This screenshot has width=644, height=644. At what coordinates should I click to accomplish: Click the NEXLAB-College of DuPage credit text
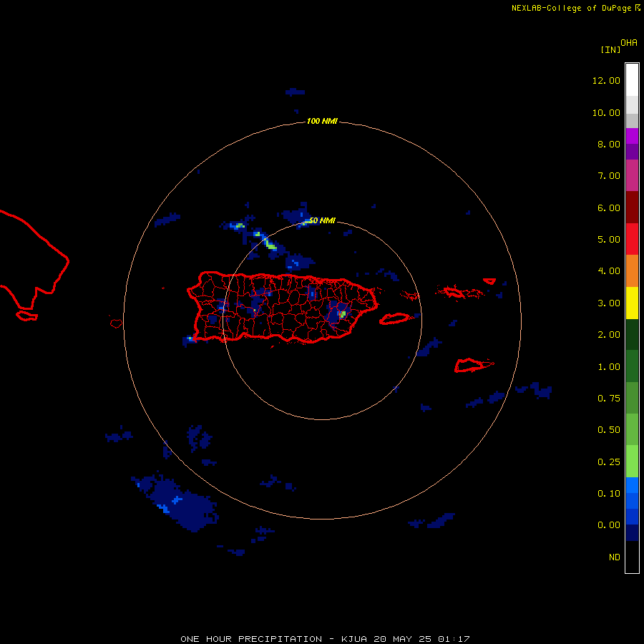pos(575,8)
